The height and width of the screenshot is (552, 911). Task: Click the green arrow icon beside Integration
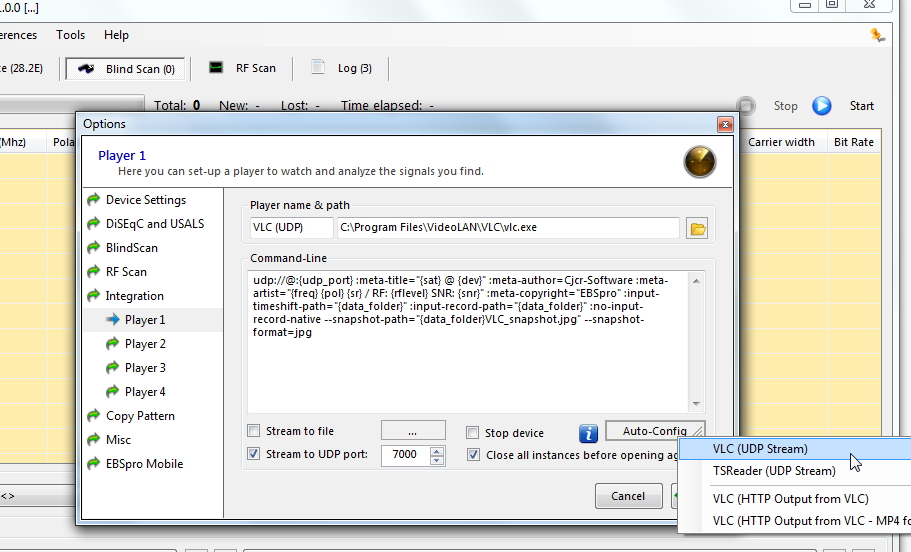[94, 296]
